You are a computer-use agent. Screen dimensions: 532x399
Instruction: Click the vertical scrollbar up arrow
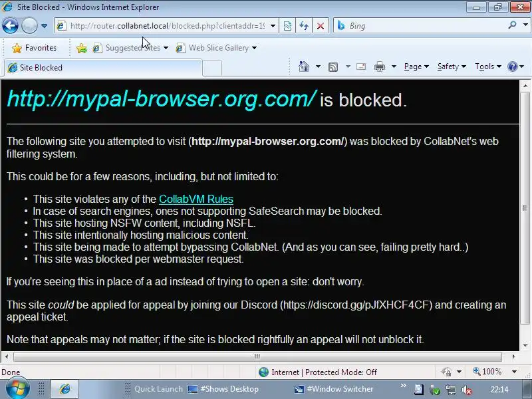tap(525, 86)
